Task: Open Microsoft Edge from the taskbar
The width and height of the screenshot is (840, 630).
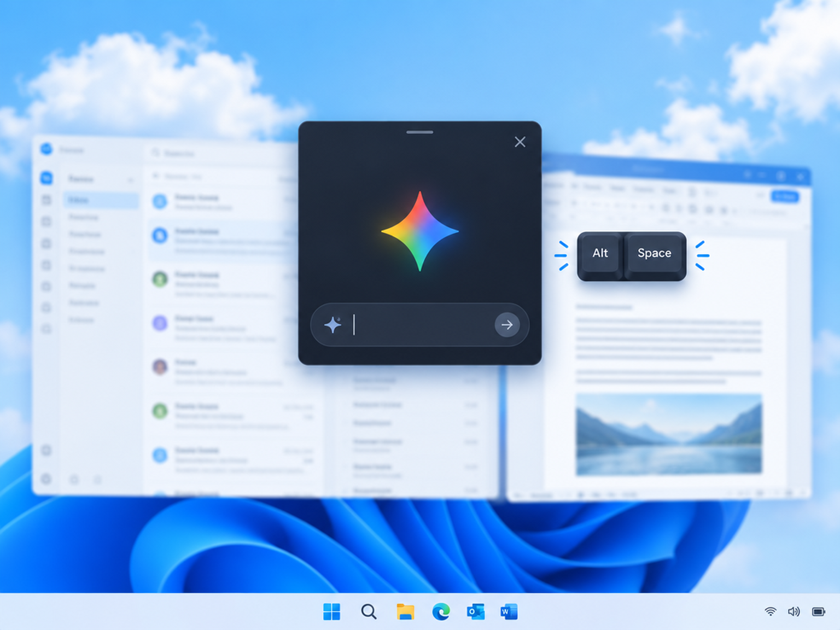Action: [x=441, y=612]
